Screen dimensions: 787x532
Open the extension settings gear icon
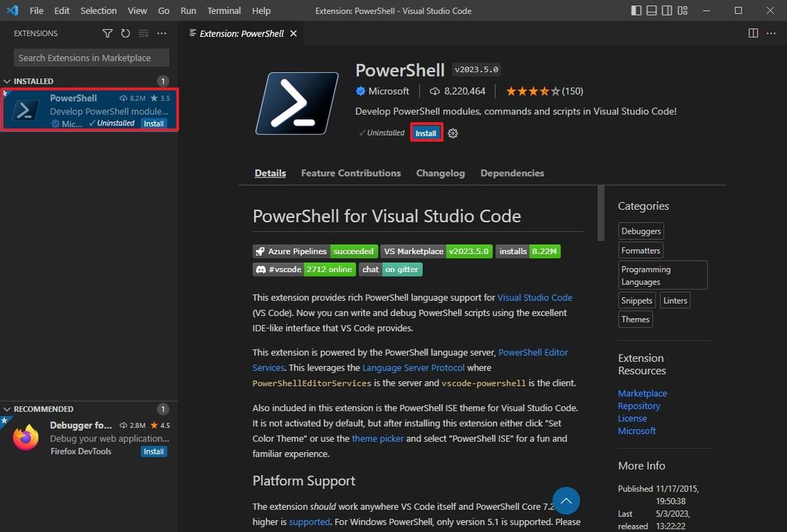(453, 132)
